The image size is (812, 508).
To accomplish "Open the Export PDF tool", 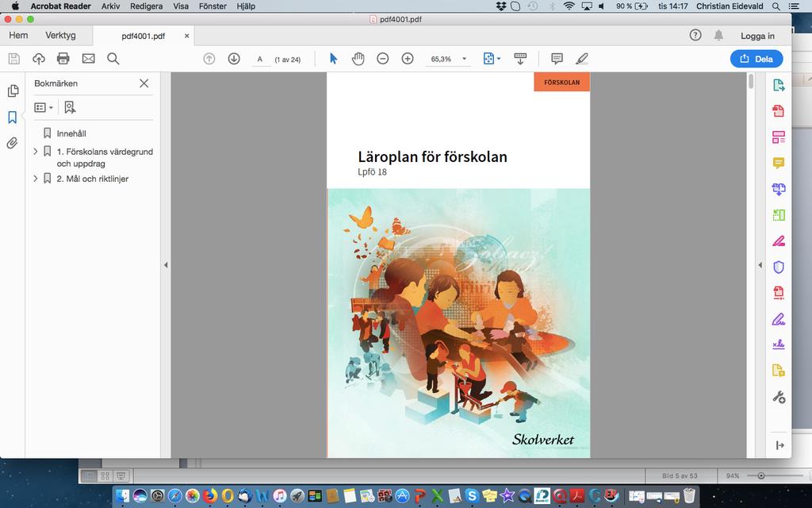I will (779, 85).
